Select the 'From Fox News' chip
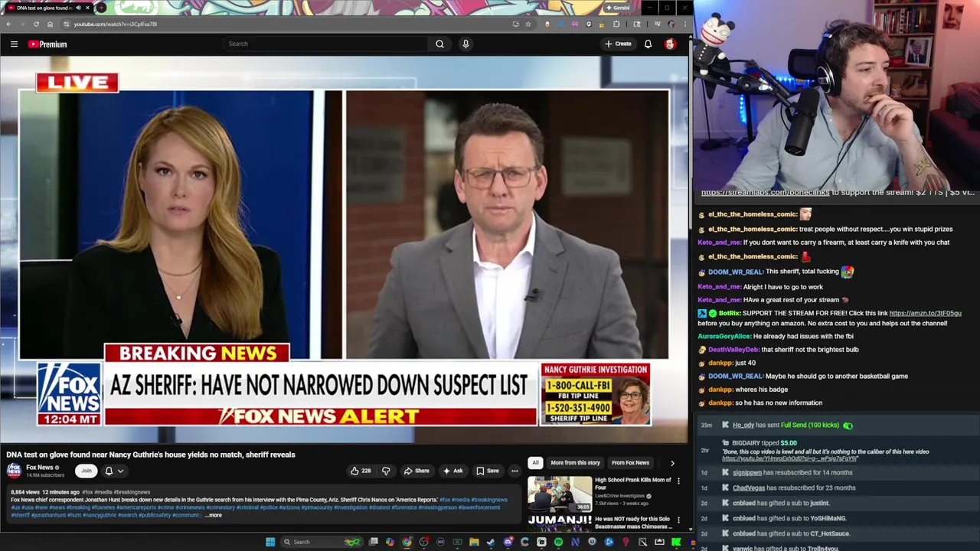The height and width of the screenshot is (551, 980). click(630, 462)
